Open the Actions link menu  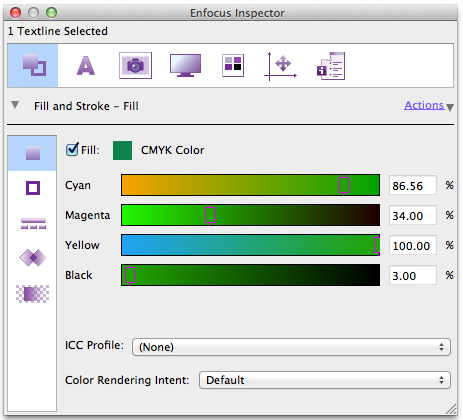424,105
